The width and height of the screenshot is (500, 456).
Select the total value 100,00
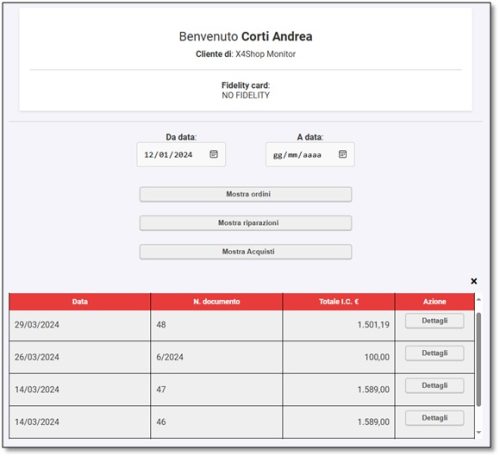pyautogui.click(x=377, y=357)
